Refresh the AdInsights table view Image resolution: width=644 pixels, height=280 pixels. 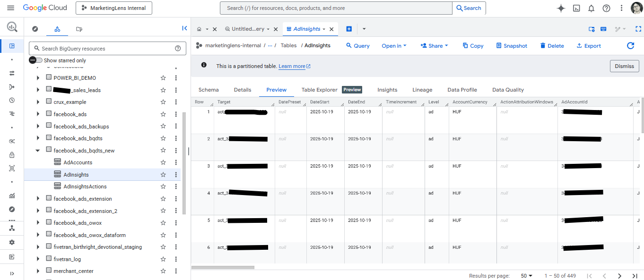[630, 45]
